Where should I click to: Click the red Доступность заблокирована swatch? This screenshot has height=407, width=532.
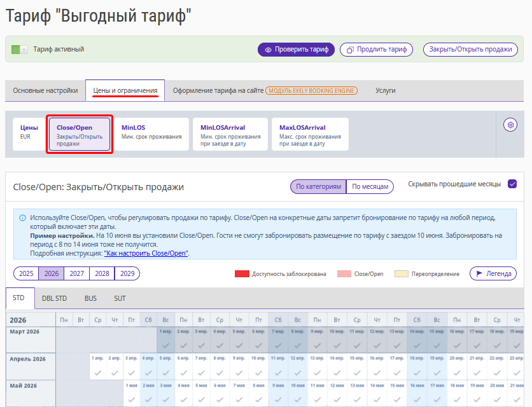click(241, 274)
